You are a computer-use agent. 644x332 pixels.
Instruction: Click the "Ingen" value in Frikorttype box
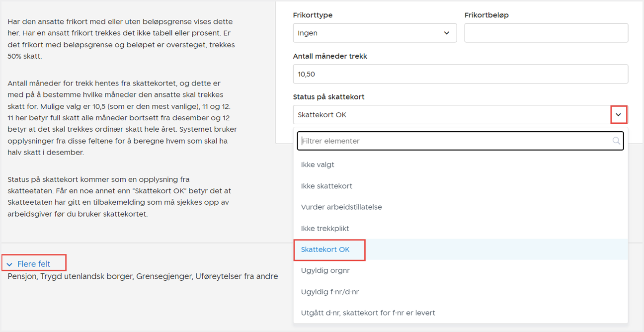(x=308, y=33)
